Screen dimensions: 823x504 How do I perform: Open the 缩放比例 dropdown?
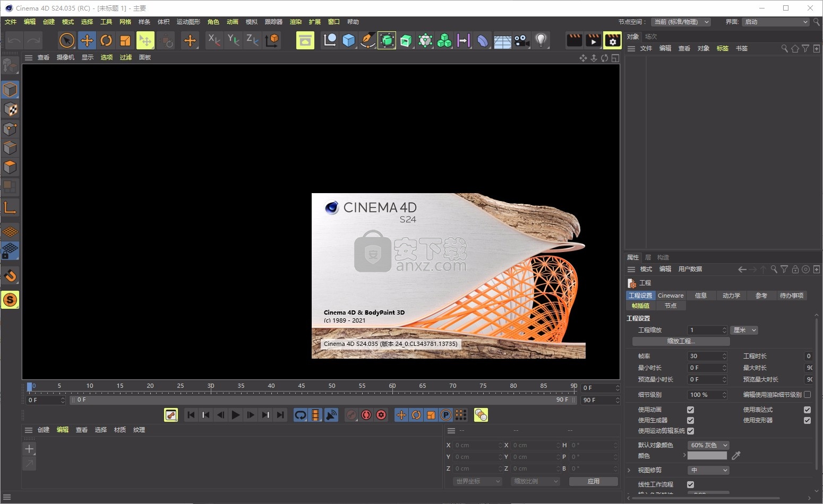tap(536, 481)
